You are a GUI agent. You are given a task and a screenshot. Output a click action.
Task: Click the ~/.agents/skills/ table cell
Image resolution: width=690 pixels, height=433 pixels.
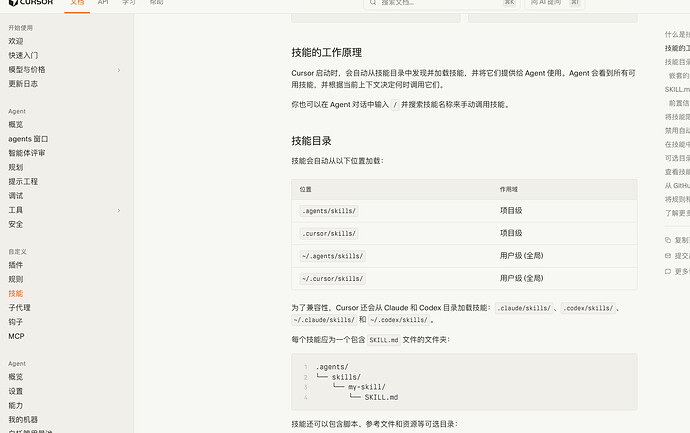333,256
